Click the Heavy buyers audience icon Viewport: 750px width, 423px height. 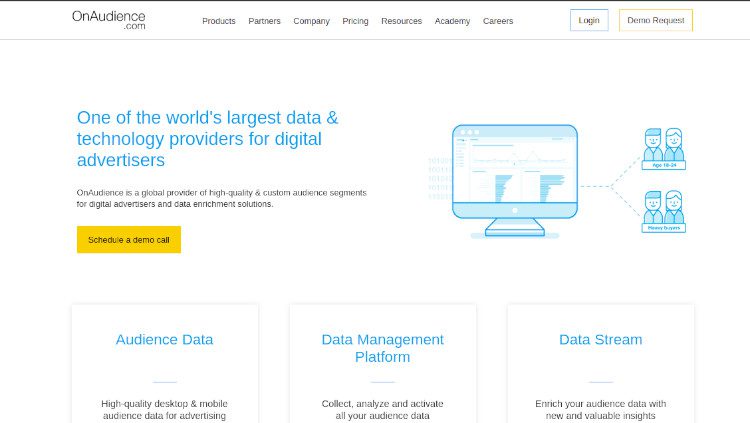(663, 212)
